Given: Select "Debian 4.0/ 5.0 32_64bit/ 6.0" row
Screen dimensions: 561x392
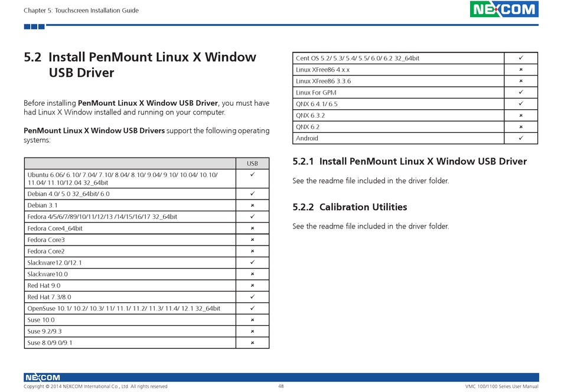Looking at the screenshot, I should (x=69, y=194).
